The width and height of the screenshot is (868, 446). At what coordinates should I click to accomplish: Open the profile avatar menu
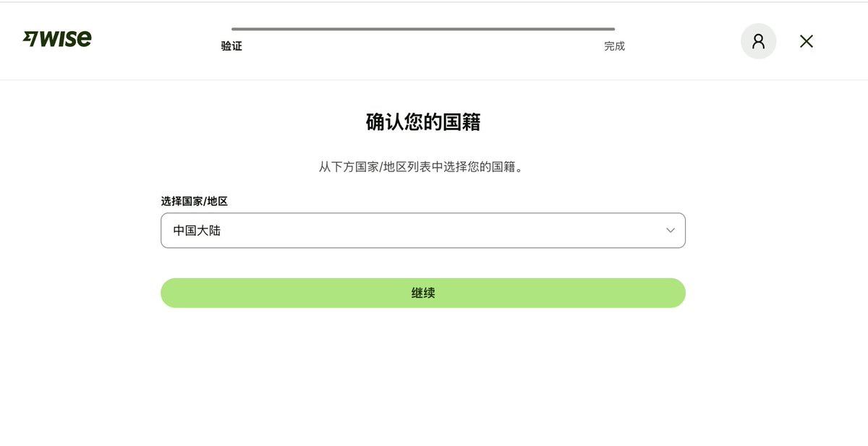click(758, 41)
